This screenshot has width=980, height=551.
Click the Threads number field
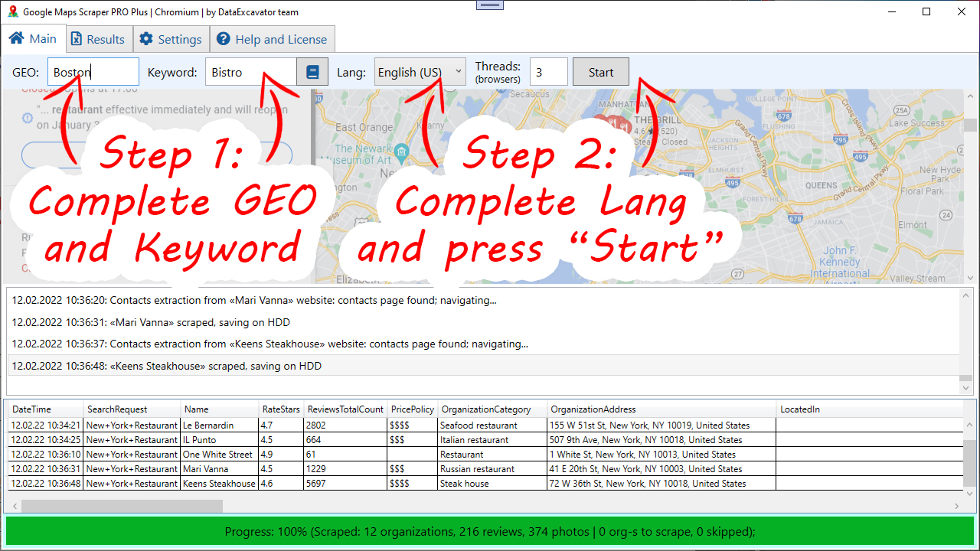[548, 72]
